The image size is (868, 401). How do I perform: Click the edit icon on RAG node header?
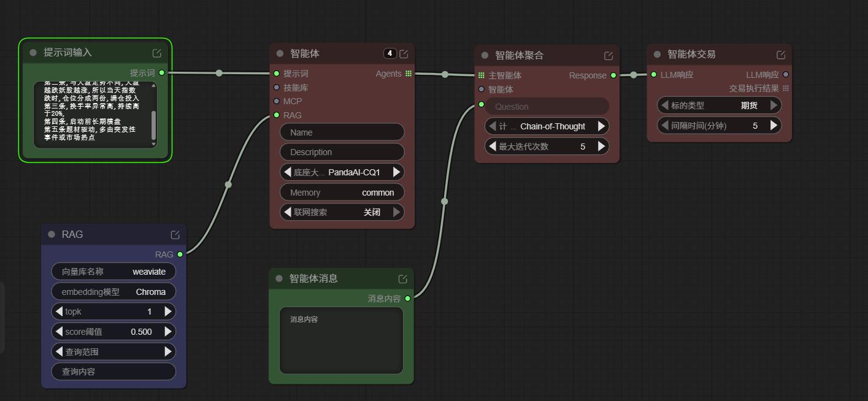coord(175,234)
